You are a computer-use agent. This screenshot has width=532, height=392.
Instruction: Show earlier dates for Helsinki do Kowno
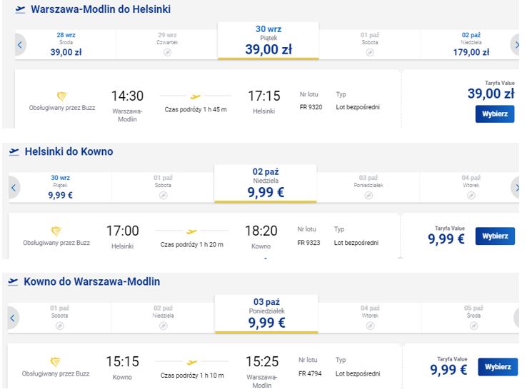point(14,187)
